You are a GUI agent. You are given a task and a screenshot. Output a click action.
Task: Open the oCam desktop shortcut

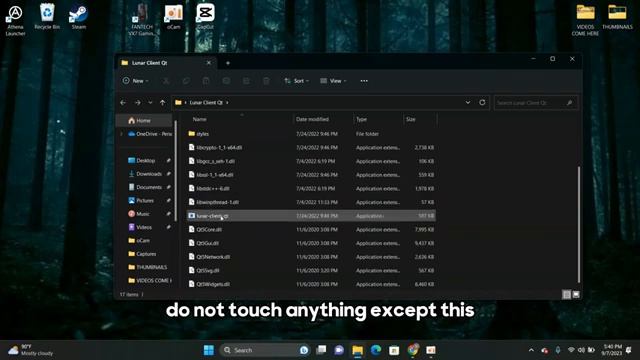click(x=173, y=17)
